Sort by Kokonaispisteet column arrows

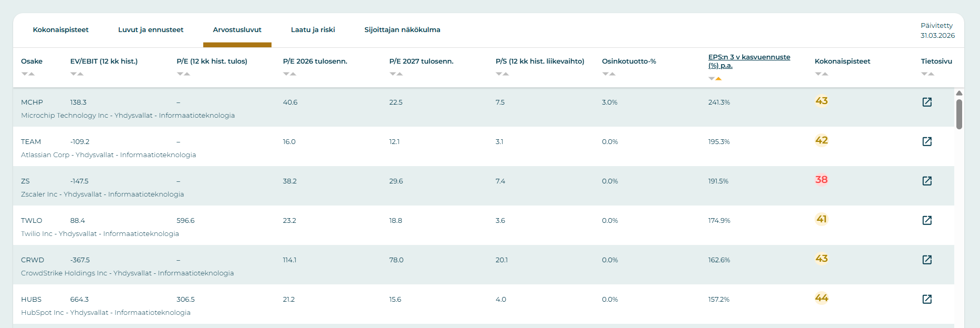[x=821, y=74]
